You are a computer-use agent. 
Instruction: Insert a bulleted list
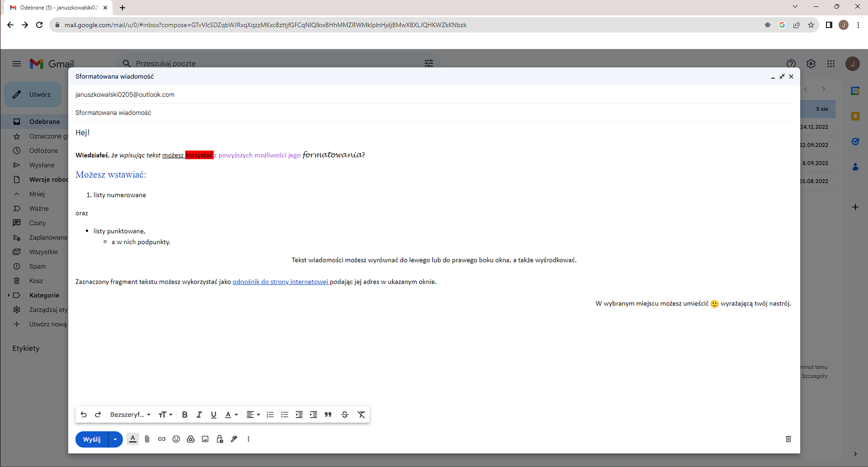pyautogui.click(x=284, y=415)
